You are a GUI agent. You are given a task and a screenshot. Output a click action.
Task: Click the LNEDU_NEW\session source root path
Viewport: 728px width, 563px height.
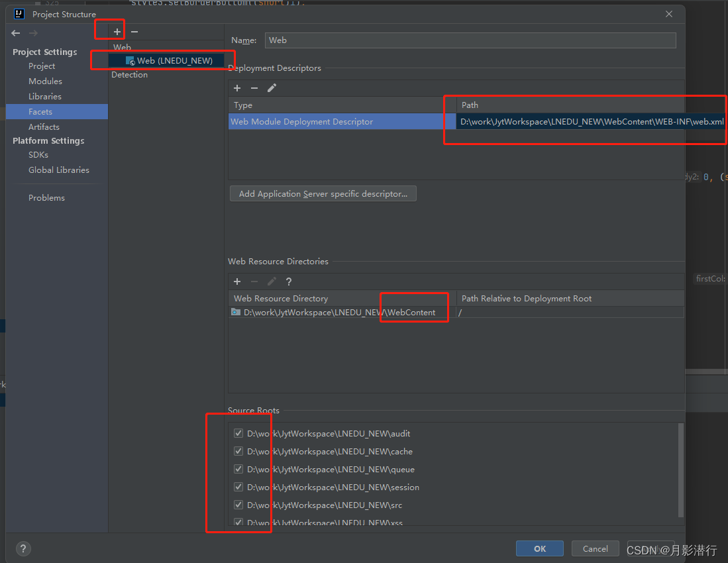[x=333, y=487]
